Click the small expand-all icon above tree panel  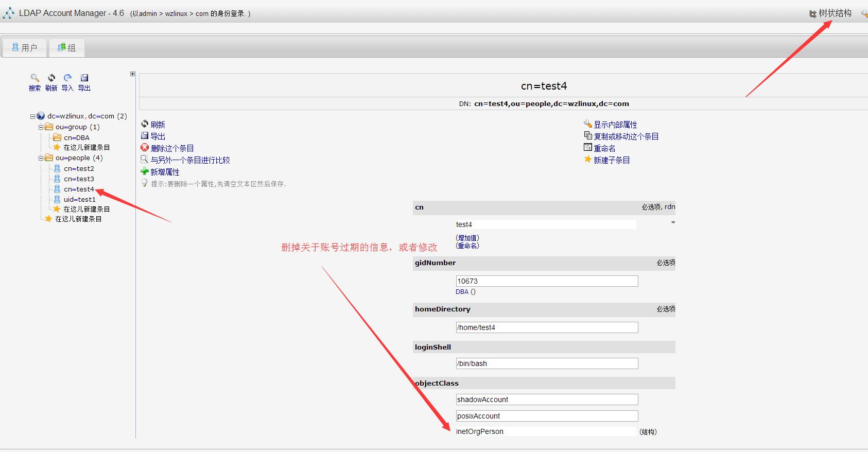(132, 74)
